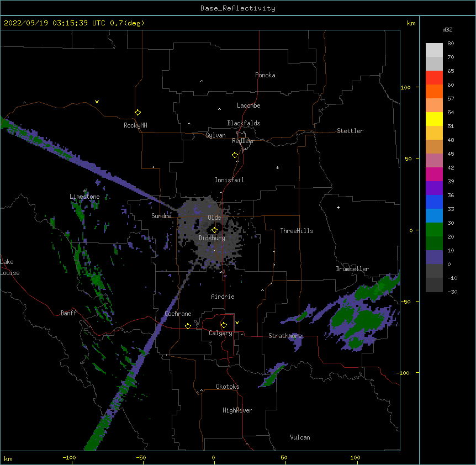Pick the dark blue legend swatch between 36 and 33
This screenshot has width=476, height=465.
[434, 202]
